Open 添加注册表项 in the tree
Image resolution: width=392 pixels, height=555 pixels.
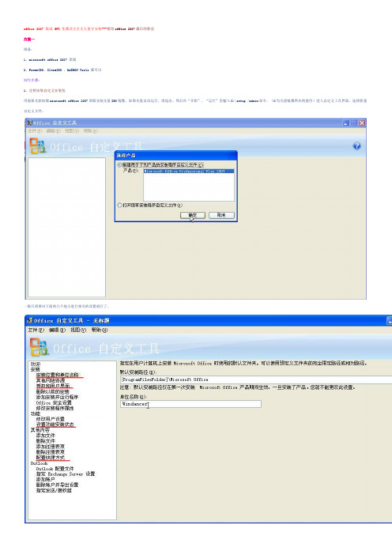[51, 447]
